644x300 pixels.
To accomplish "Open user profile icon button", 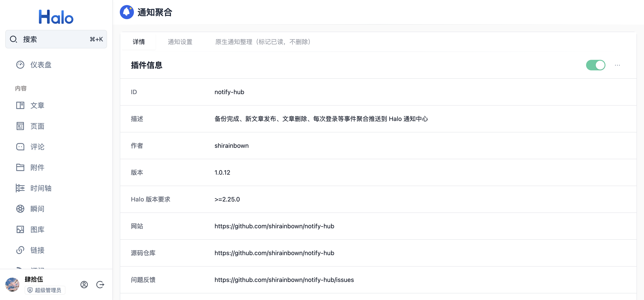I will 84,285.
